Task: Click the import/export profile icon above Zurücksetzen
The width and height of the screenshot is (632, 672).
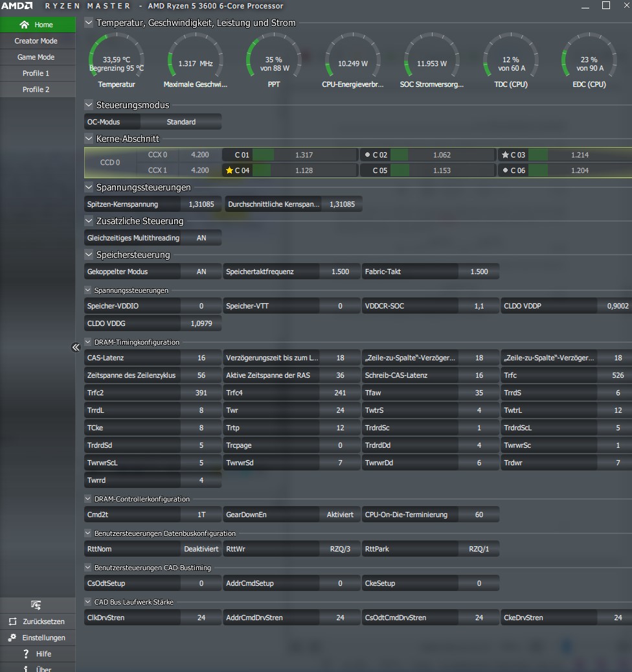Action: [36, 605]
